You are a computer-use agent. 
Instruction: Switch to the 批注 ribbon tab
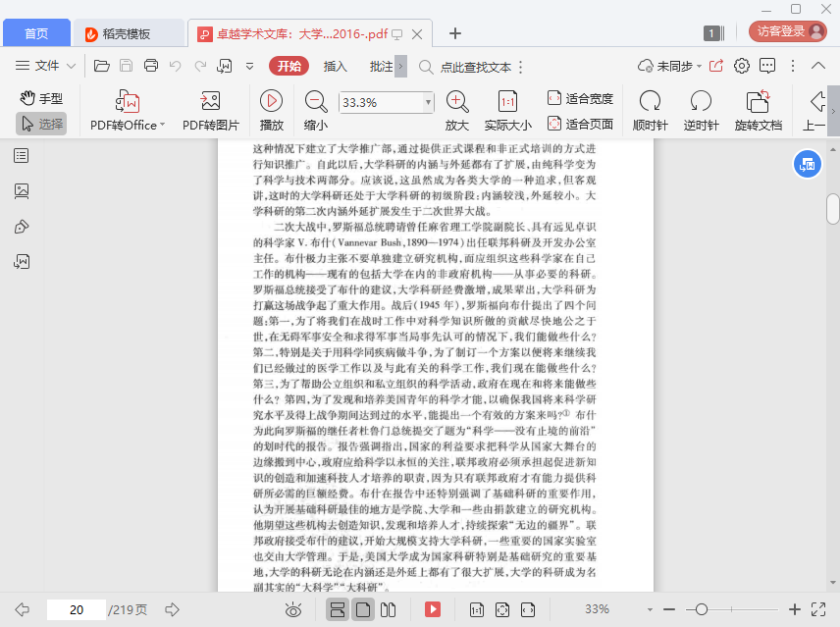pyautogui.click(x=381, y=67)
